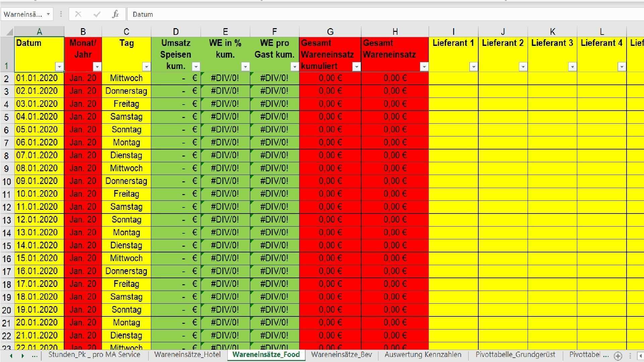
Task: Open the Datum column filter dropdown
Action: (x=59, y=67)
